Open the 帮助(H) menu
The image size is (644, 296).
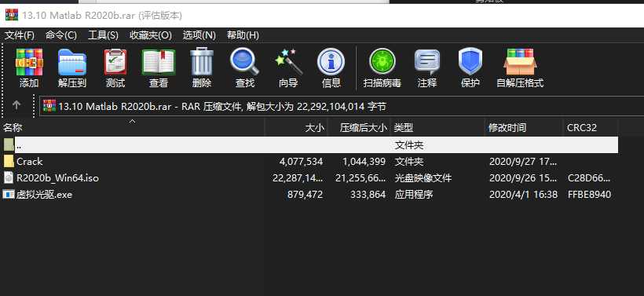[243, 35]
